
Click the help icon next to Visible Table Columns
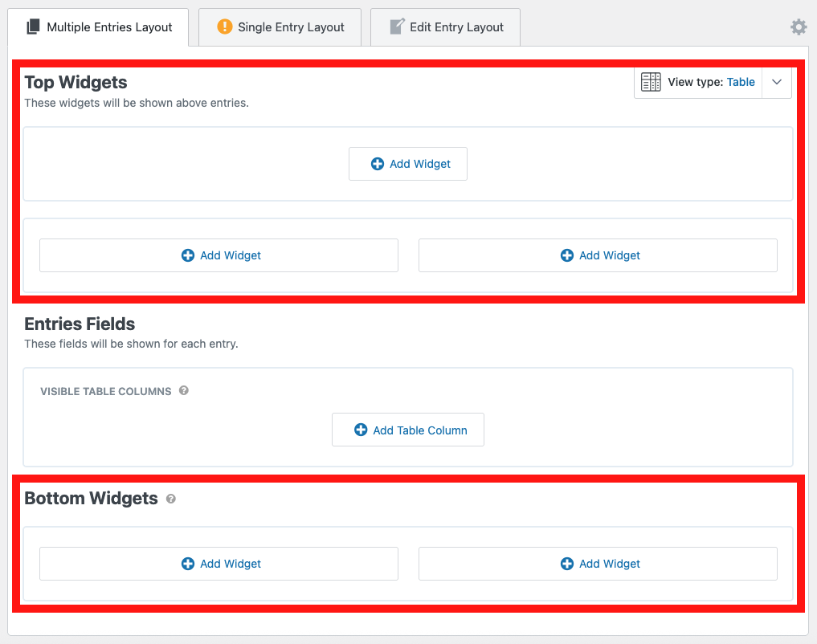coord(183,391)
